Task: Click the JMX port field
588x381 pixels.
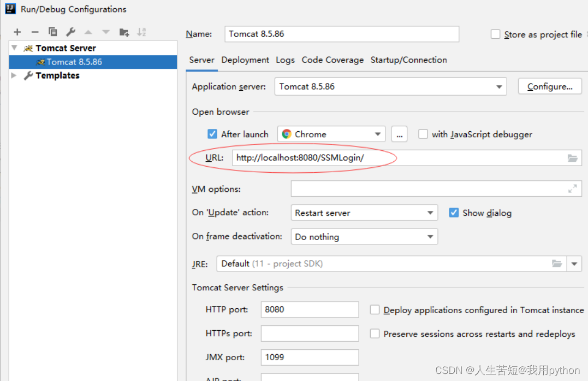Action: pos(310,357)
